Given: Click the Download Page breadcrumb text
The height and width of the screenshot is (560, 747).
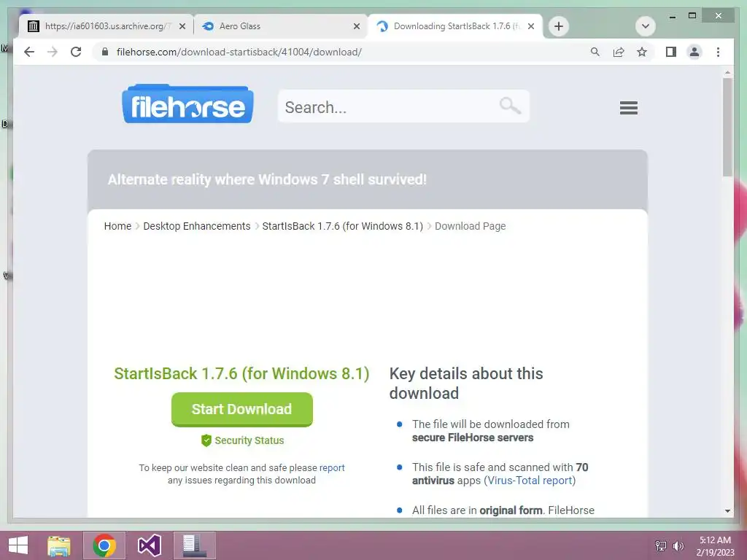Looking at the screenshot, I should pos(471,226).
